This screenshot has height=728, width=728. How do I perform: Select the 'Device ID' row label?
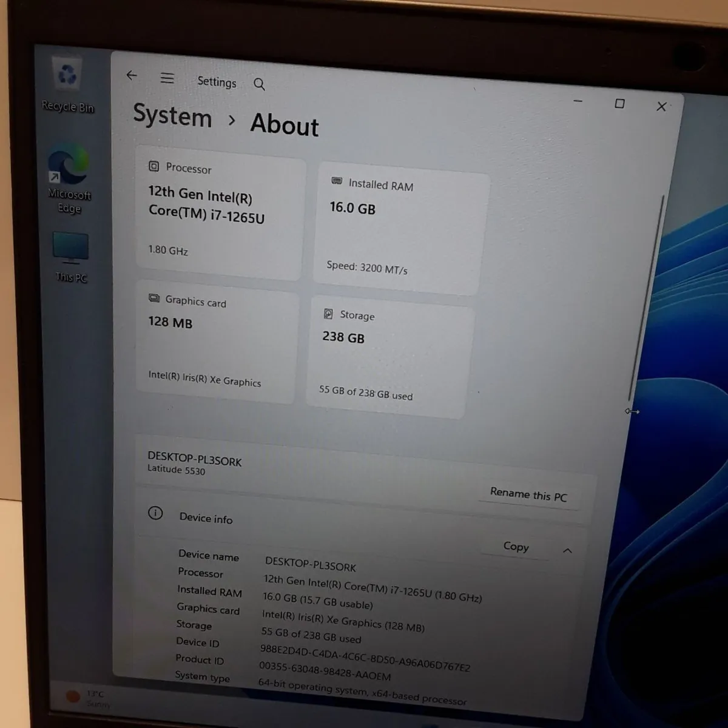198,642
